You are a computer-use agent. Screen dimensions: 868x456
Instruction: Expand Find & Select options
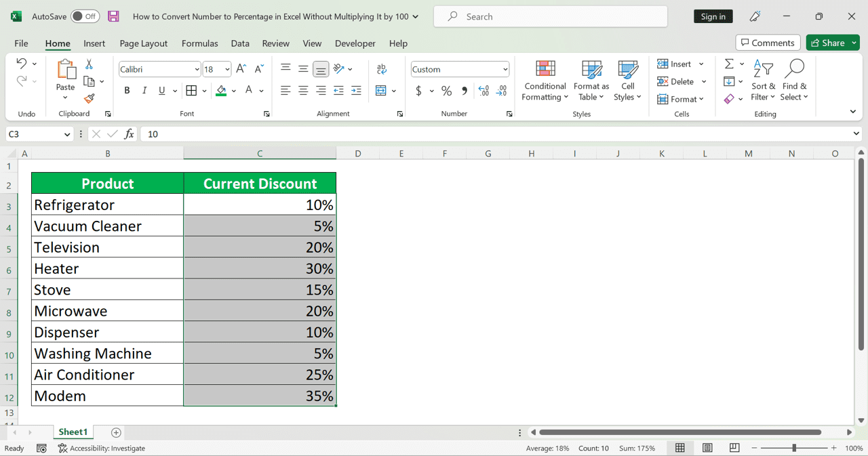(x=794, y=81)
